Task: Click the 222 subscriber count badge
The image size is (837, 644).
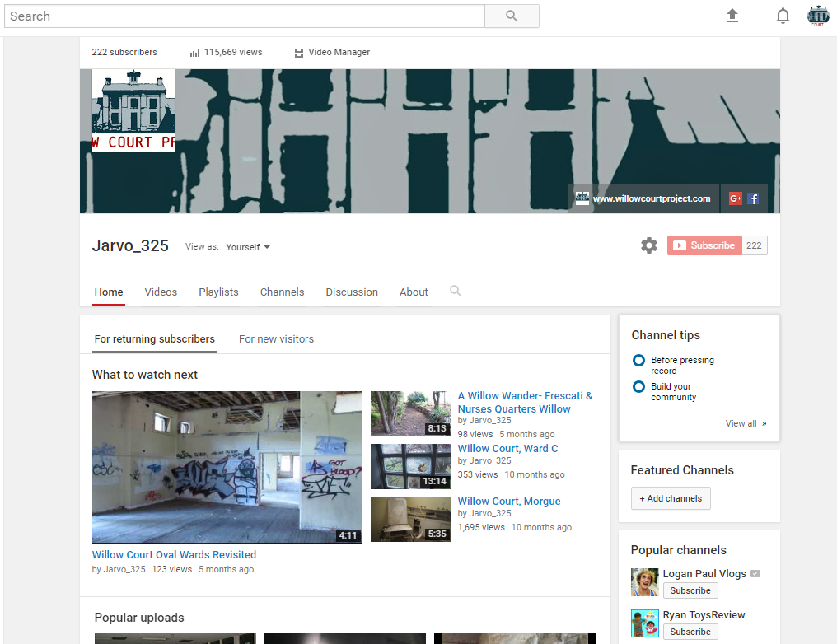Action: (755, 245)
